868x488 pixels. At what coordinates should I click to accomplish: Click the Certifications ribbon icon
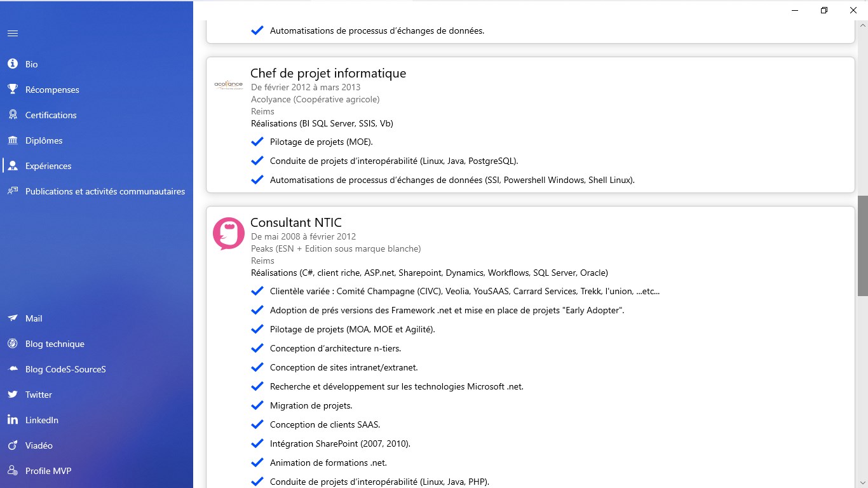tap(13, 115)
